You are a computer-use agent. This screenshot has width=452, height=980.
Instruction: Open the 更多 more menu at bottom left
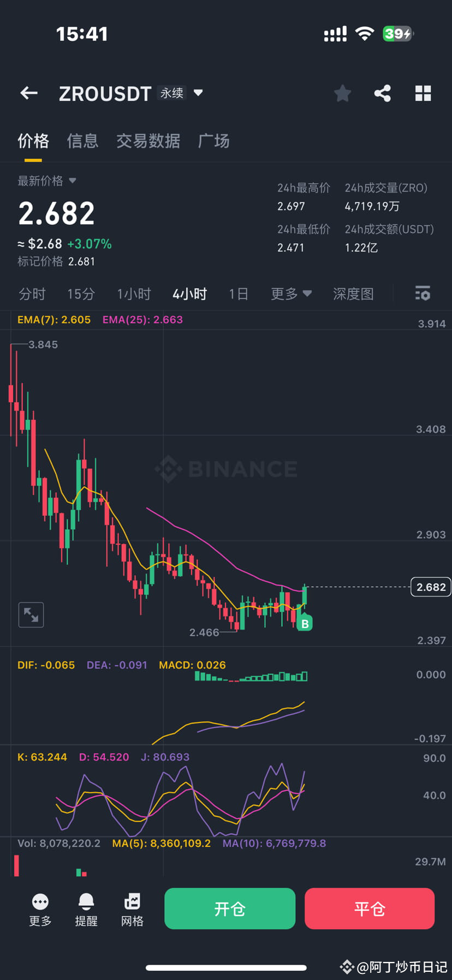point(40,909)
